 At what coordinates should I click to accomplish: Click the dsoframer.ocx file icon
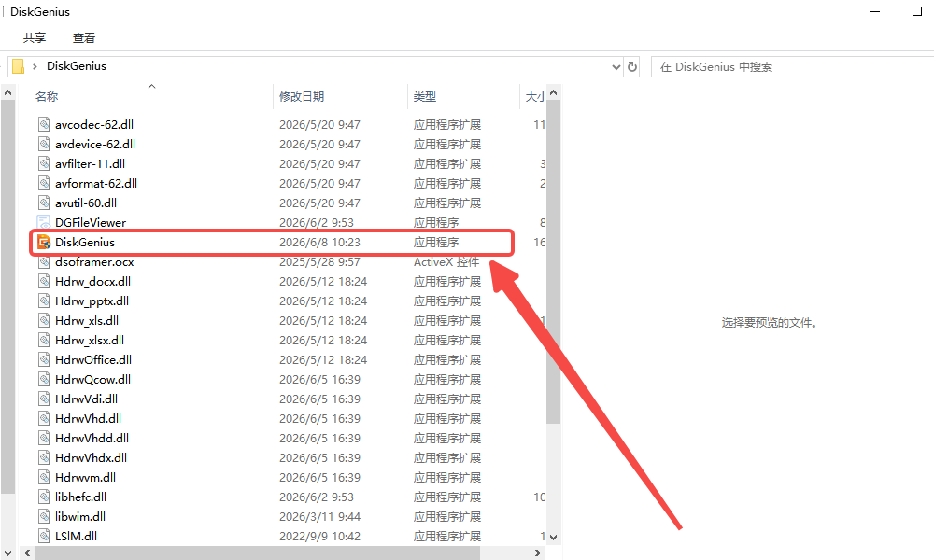pyautogui.click(x=44, y=262)
